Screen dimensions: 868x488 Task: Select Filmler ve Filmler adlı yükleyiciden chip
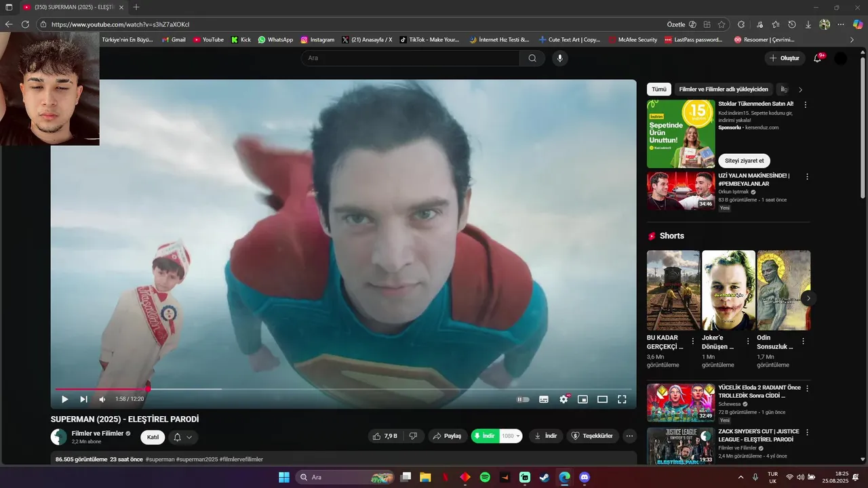coord(724,89)
